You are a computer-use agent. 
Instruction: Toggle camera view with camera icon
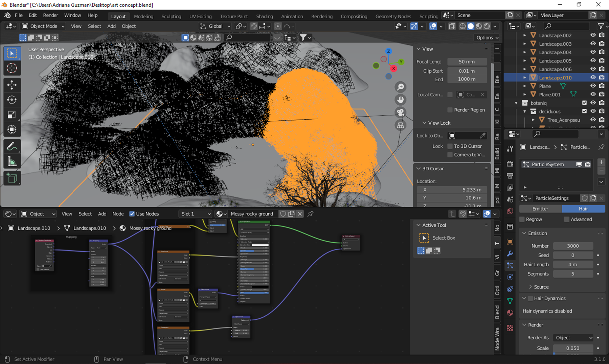pyautogui.click(x=401, y=113)
